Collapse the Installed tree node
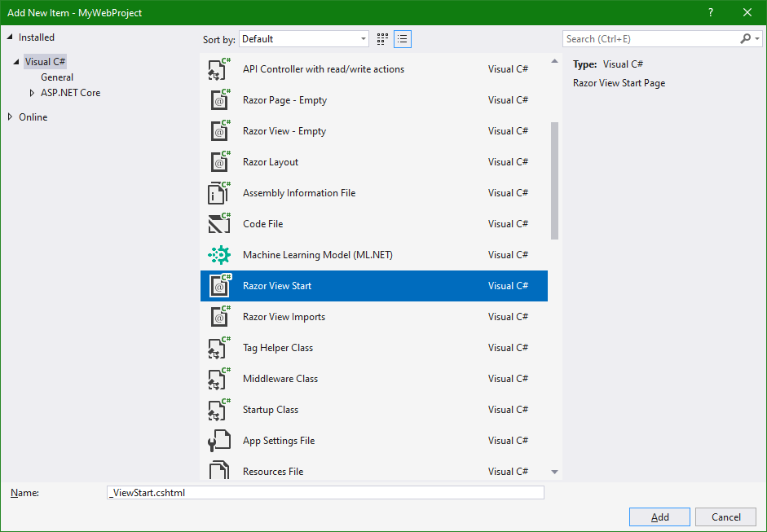This screenshot has height=532, width=767. (10, 37)
